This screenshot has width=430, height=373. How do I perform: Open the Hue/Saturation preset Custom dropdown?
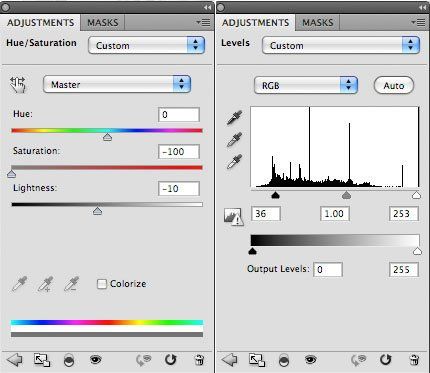point(147,45)
